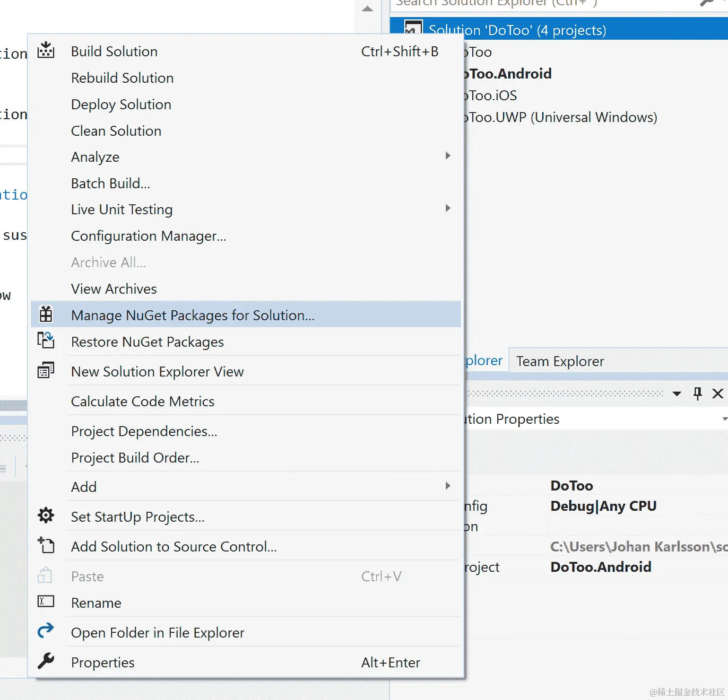This screenshot has width=728, height=700.
Task: Select Open Folder in File Explorer
Action: point(246,632)
